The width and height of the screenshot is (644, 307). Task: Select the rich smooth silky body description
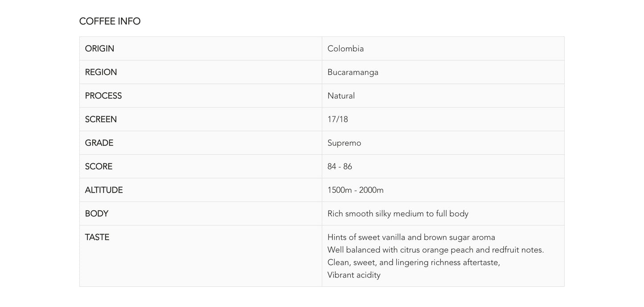tap(398, 214)
